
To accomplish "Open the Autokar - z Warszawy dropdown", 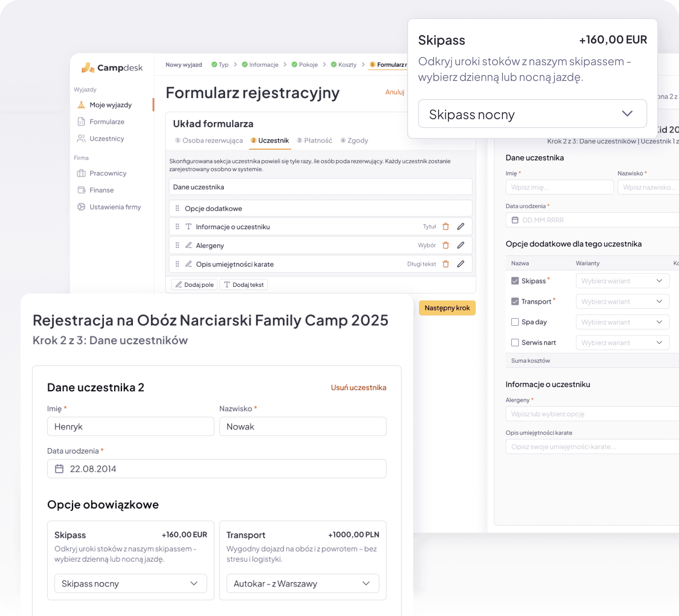I will 302,583.
